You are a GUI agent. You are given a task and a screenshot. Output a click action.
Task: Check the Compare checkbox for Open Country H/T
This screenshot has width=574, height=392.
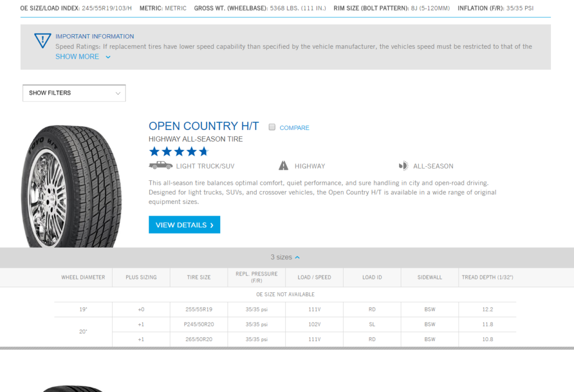[x=272, y=127]
